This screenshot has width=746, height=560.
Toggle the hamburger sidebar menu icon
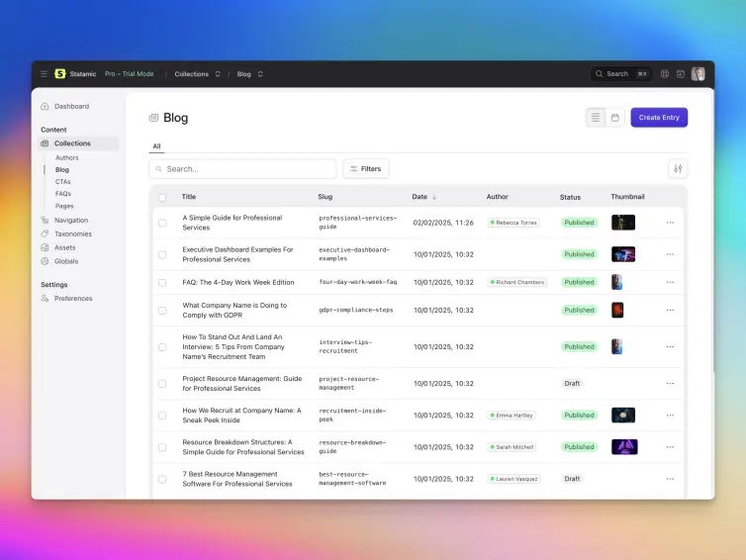tap(44, 74)
